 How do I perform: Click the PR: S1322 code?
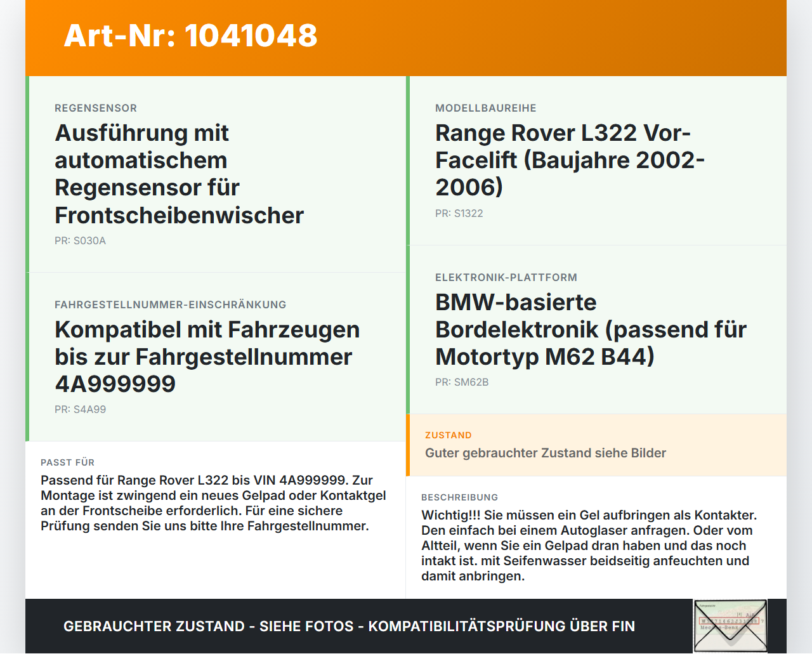tap(459, 213)
